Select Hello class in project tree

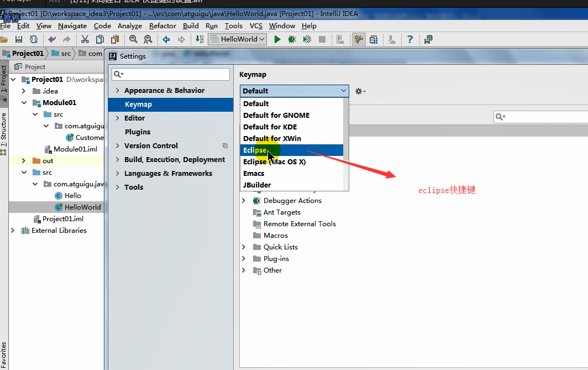coord(73,195)
